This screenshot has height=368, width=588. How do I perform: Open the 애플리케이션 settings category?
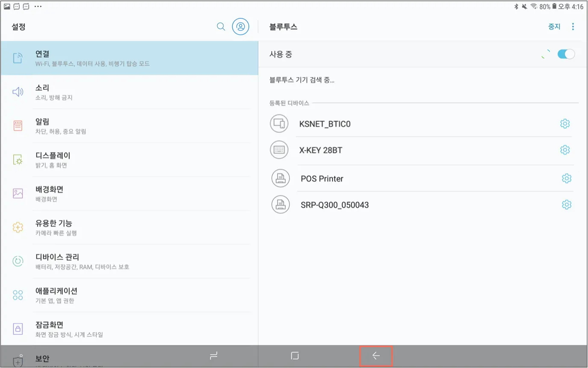pos(129,295)
